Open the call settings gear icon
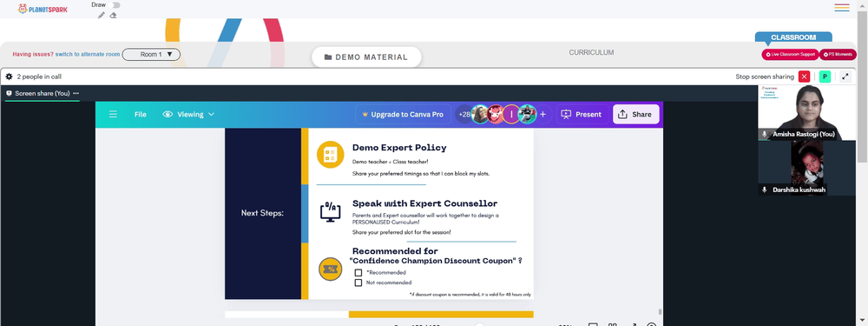The image size is (868, 326). pyautogui.click(x=9, y=77)
